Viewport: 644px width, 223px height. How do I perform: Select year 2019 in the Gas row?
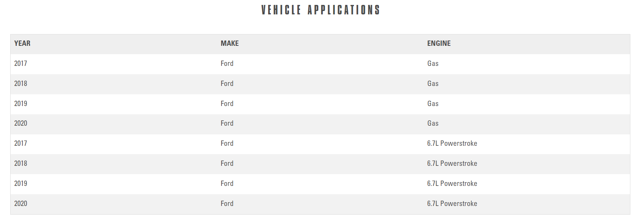click(20, 104)
